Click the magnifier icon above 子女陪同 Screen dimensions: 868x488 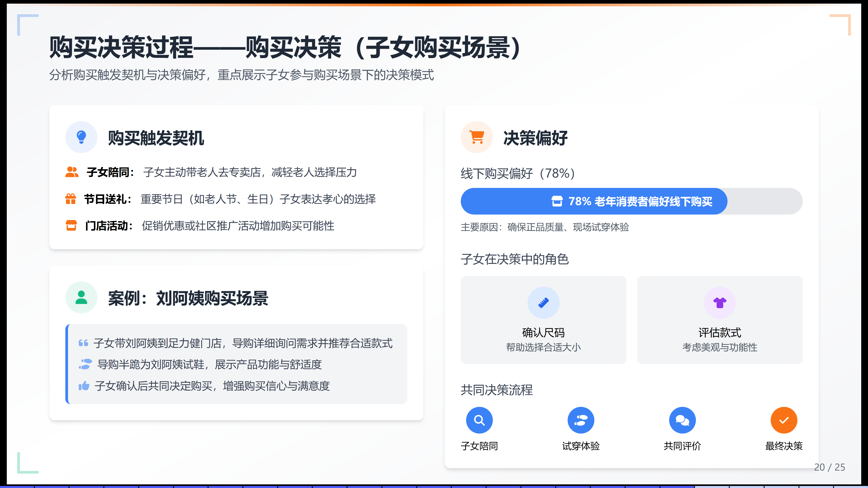(479, 420)
